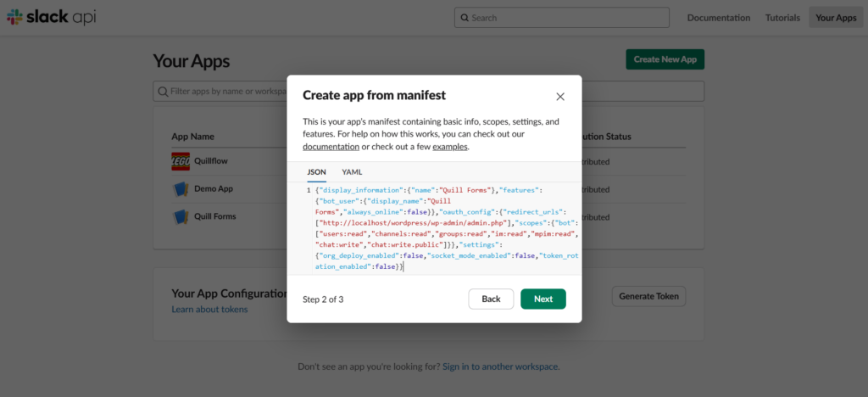Click the search magnifier icon in top bar
Screen dimensions: 868x397
[x=465, y=18]
